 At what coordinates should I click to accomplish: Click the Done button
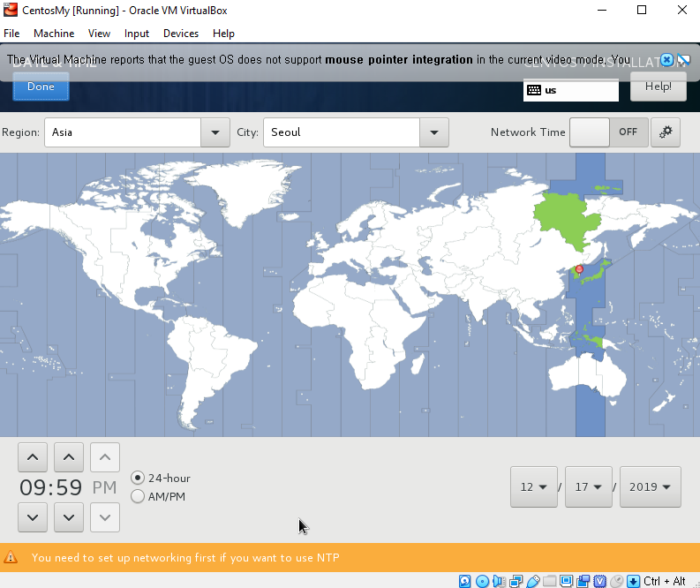pyautogui.click(x=41, y=87)
